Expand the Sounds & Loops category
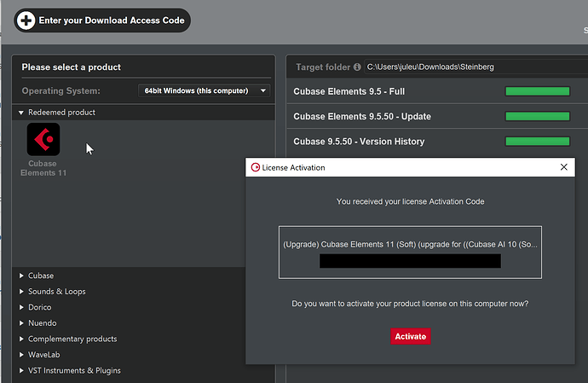Screen dimensions: 588x383 (x=21, y=292)
